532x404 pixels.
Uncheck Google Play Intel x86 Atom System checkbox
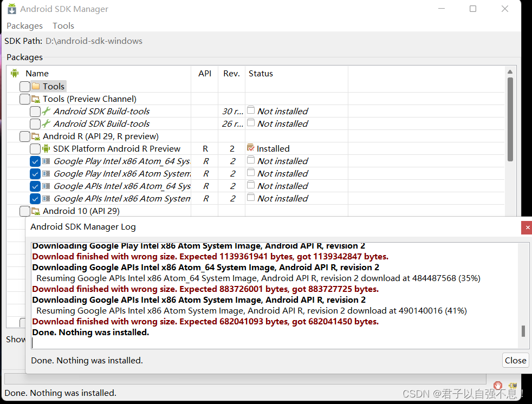point(35,174)
